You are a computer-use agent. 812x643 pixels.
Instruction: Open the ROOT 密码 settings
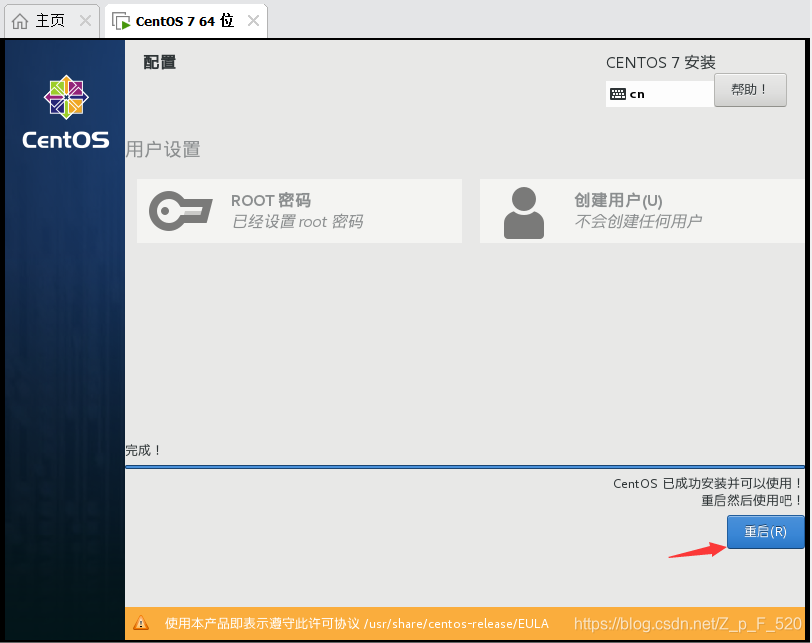point(299,211)
